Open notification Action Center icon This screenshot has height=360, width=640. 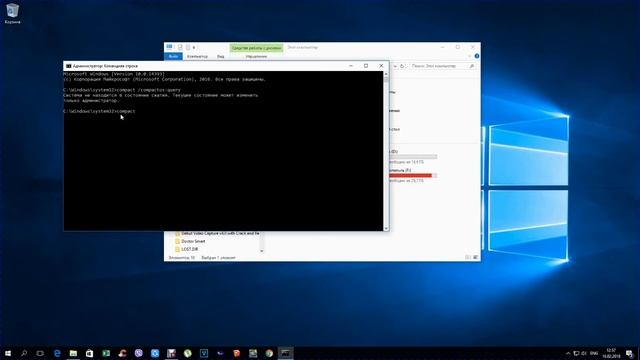click(x=629, y=353)
